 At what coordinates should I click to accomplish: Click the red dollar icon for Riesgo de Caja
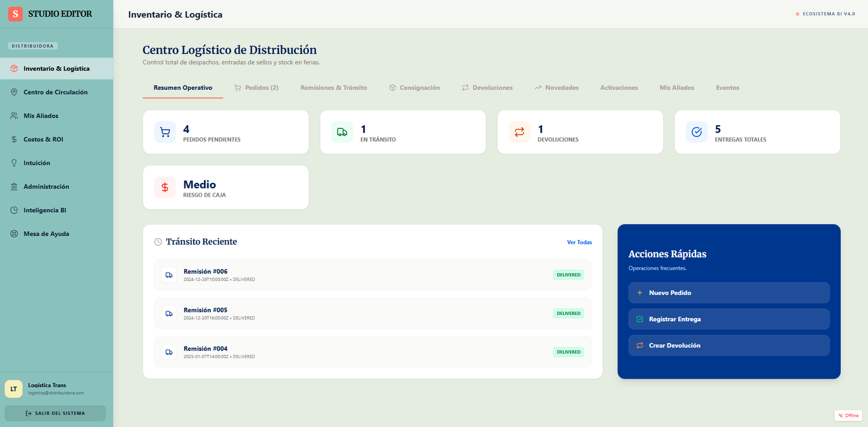165,187
